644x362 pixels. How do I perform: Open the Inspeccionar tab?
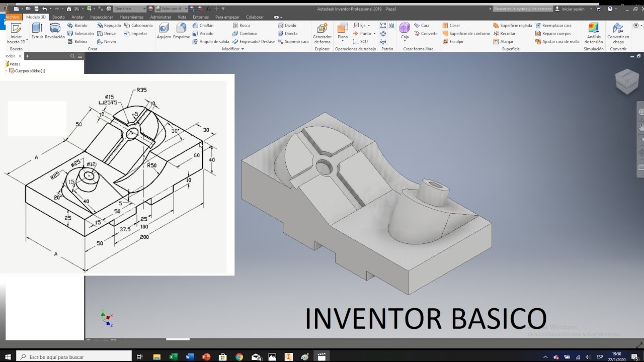pos(101,17)
